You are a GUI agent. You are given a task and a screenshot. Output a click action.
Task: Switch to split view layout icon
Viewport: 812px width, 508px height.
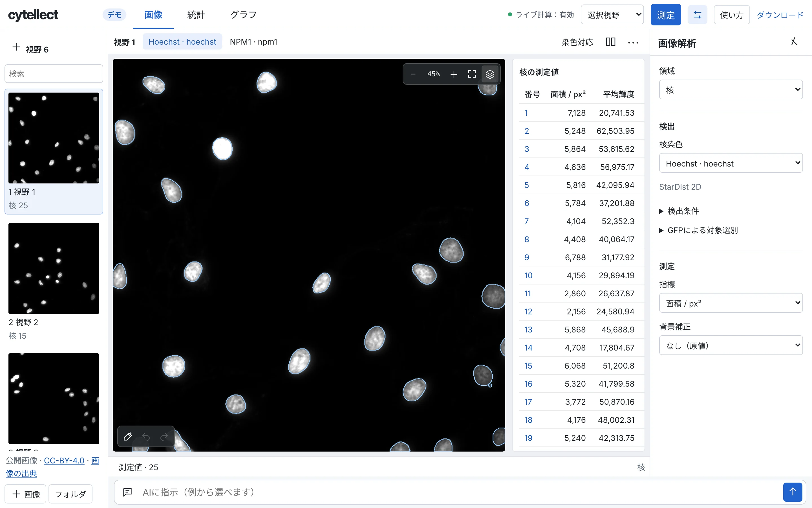tap(610, 42)
